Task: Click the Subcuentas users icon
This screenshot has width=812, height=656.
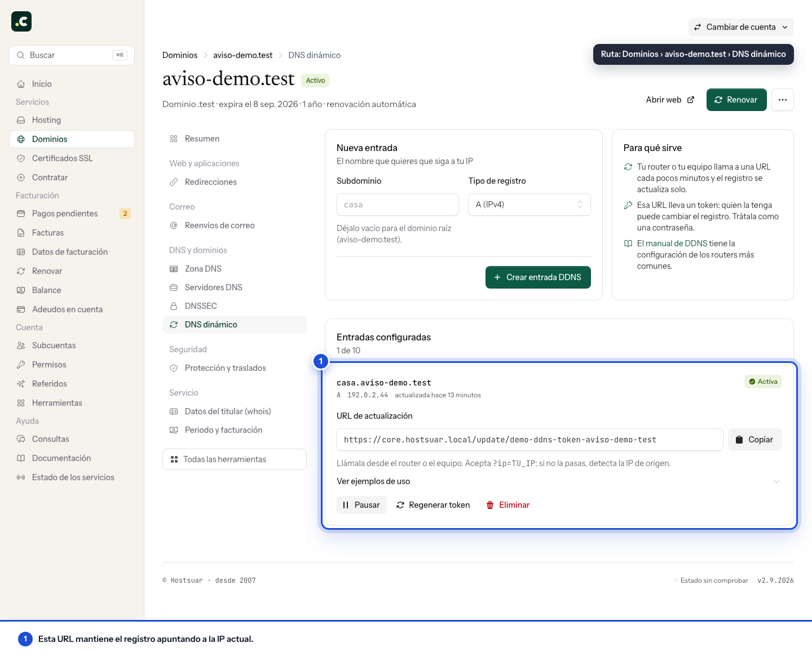Action: [x=21, y=345]
